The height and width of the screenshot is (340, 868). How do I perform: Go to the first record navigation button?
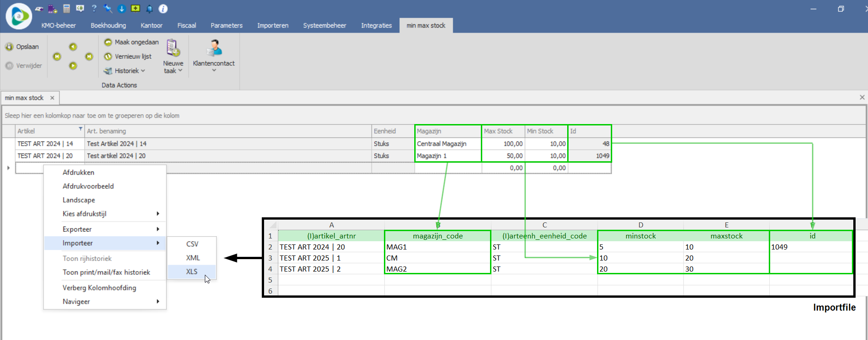coord(57,57)
